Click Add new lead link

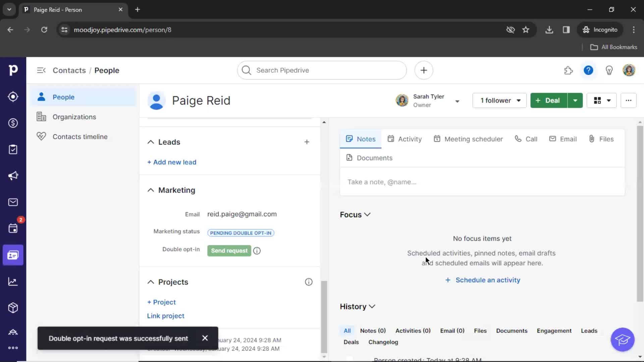pos(172,162)
